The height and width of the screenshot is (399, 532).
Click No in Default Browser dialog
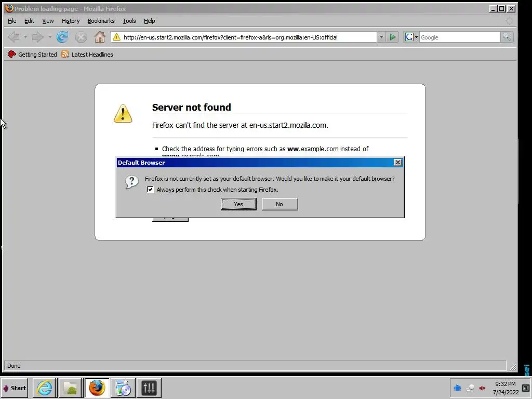click(280, 204)
